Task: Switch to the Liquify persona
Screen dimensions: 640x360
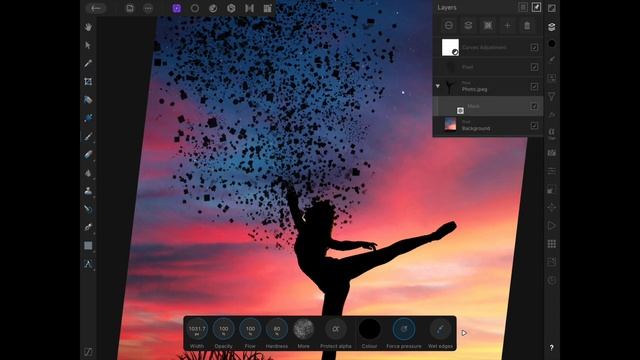Action: click(213, 8)
